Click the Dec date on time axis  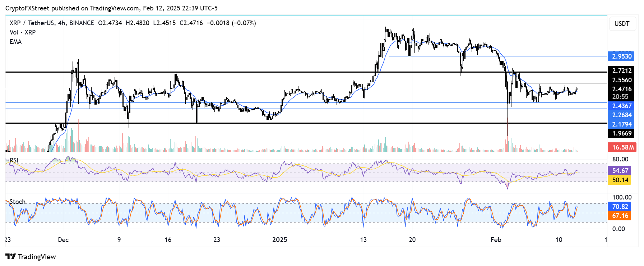pos(63,240)
